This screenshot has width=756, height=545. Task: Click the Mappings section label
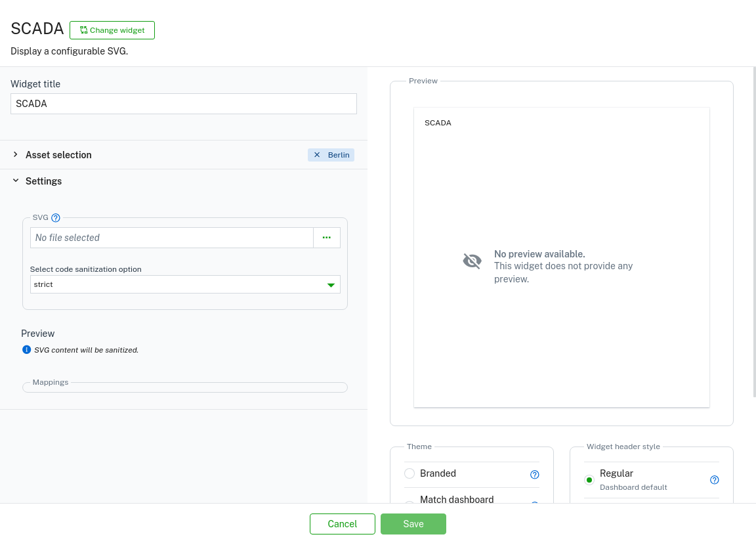51,382
